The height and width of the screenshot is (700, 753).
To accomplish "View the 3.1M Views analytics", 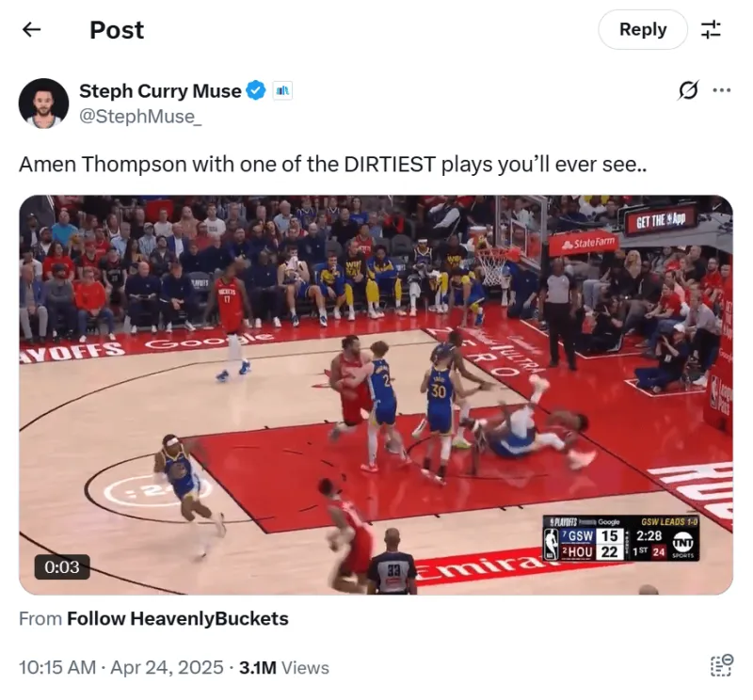I will point(284,668).
